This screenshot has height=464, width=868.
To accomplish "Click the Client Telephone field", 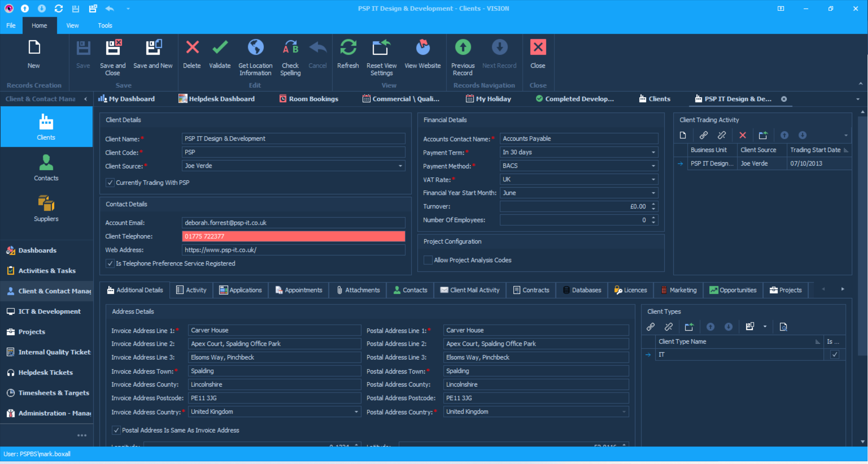I will [293, 236].
